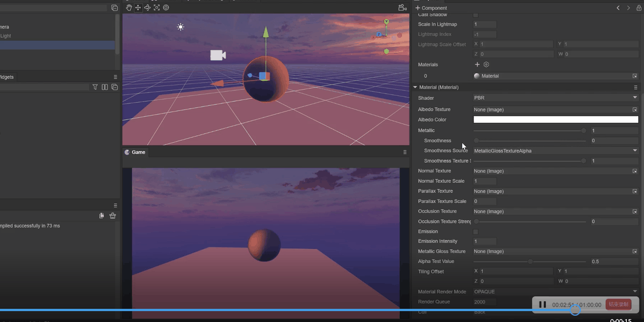This screenshot has height=322, width=644.
Task: Open the Material section options menu
Action: pyautogui.click(x=635, y=87)
